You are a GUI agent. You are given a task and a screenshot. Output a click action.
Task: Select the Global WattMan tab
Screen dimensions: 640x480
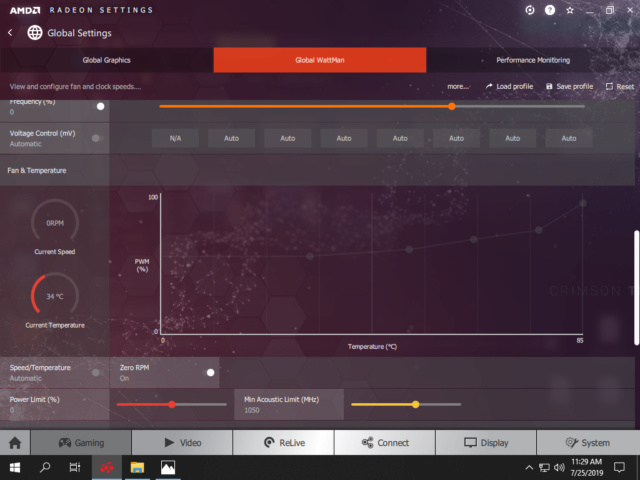pos(320,60)
